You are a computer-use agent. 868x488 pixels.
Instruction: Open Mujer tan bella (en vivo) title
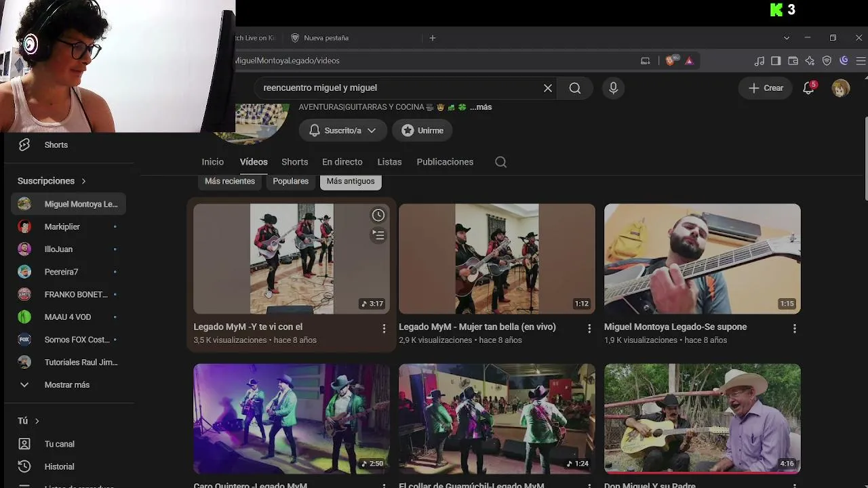click(x=477, y=327)
